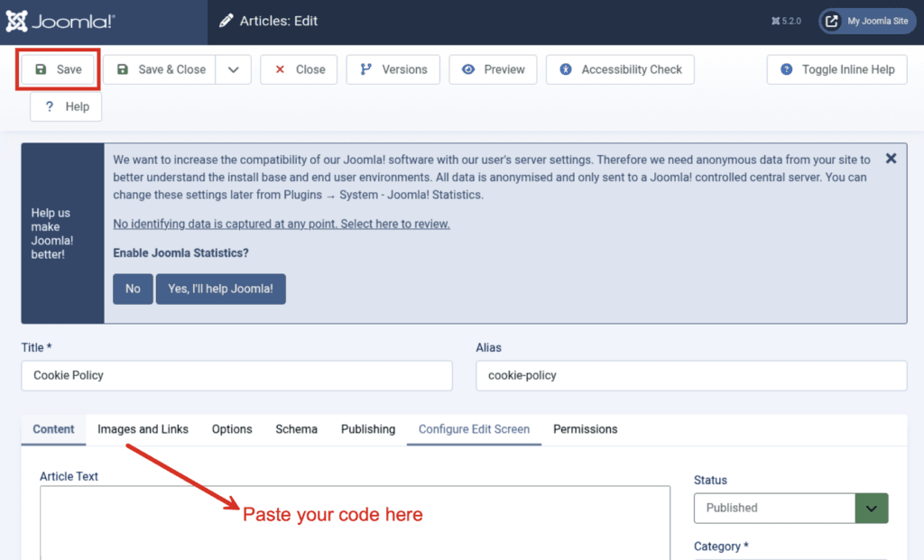Run the Accessibility Check

point(620,69)
